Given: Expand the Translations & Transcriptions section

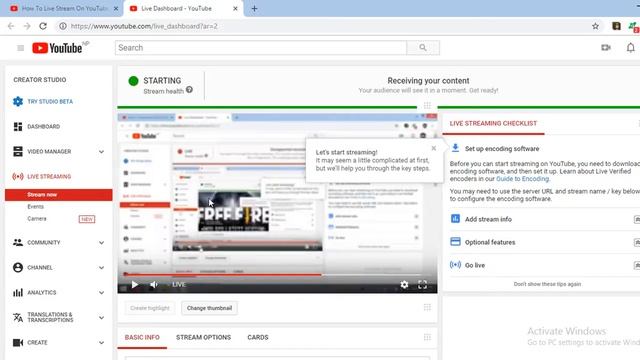Looking at the screenshot, I should (x=101, y=318).
